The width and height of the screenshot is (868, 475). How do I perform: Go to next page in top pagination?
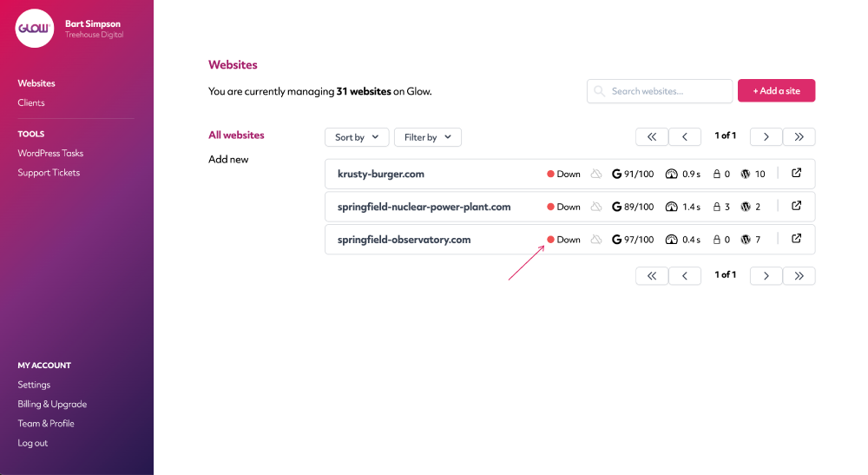click(766, 136)
